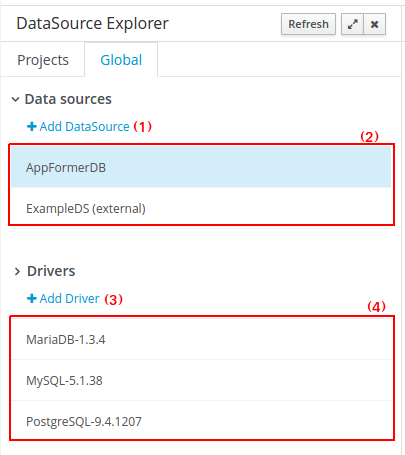Expand the Drivers section

click(17, 271)
